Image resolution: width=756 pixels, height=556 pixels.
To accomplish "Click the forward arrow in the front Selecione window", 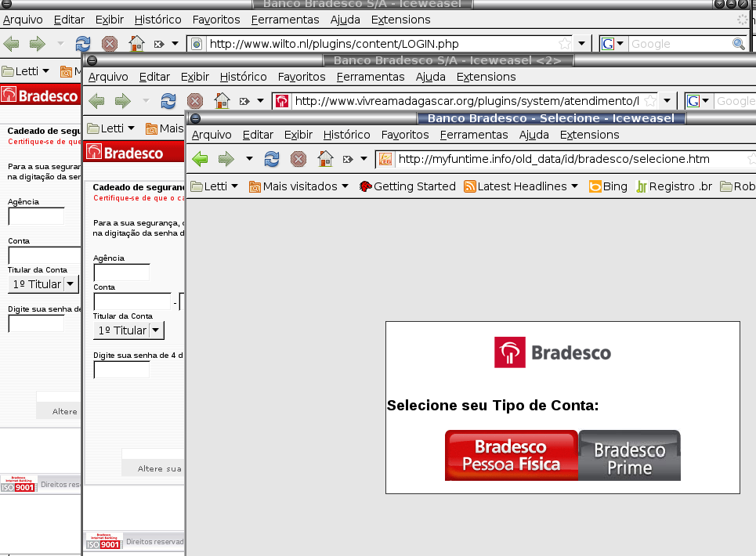I will (x=226, y=158).
